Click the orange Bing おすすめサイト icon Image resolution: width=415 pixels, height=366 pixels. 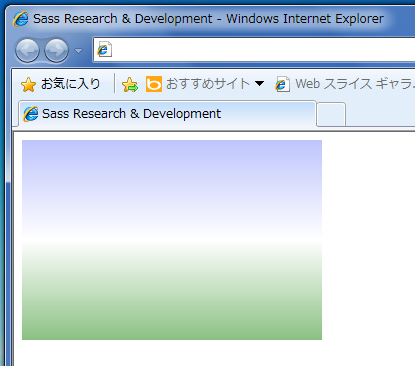pos(154,84)
